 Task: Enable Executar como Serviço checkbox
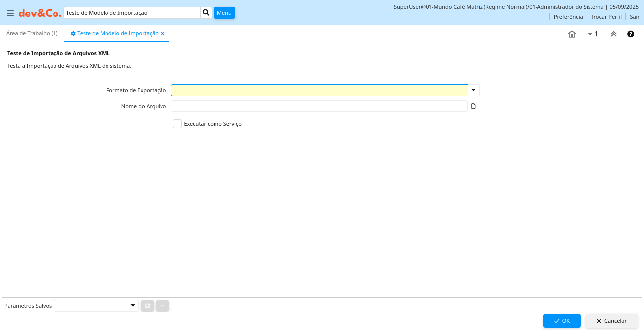177,124
